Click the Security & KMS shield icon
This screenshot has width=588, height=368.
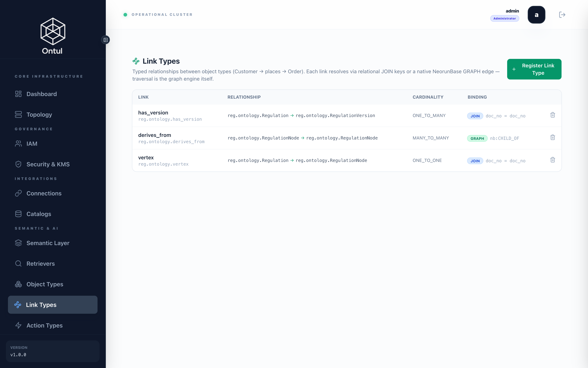click(x=18, y=164)
